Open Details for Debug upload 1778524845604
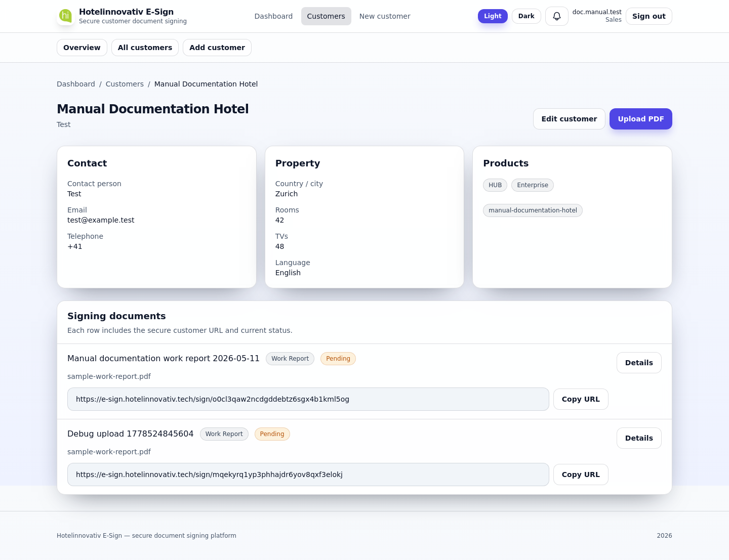The width and height of the screenshot is (729, 560). 639,438
